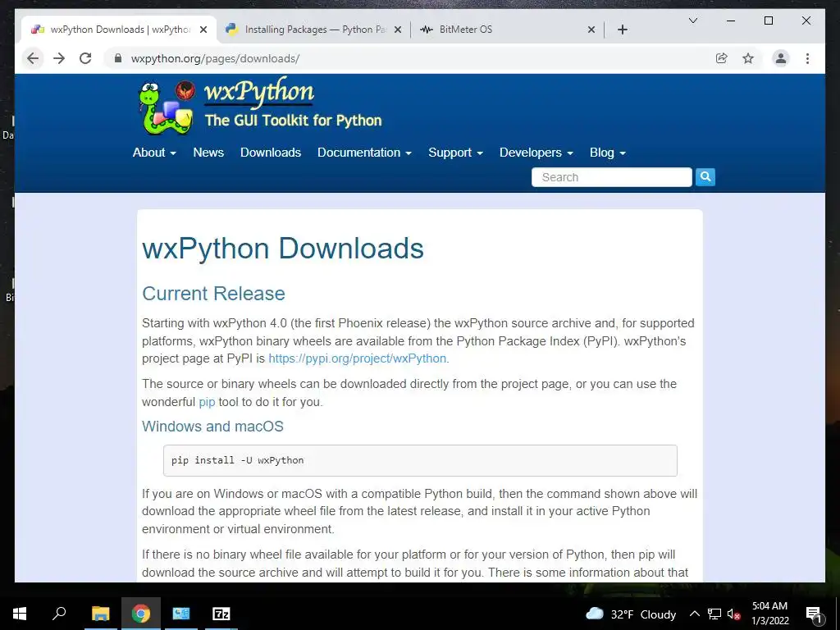This screenshot has height=630, width=840.
Task: Open taskbar search magnifier
Action: pos(59,614)
